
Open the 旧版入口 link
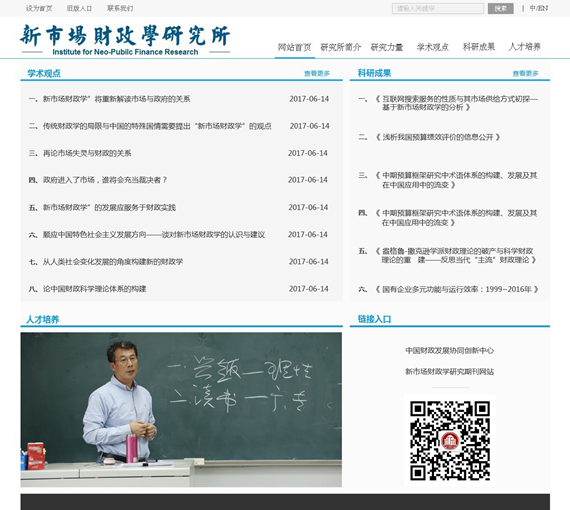pyautogui.click(x=79, y=8)
